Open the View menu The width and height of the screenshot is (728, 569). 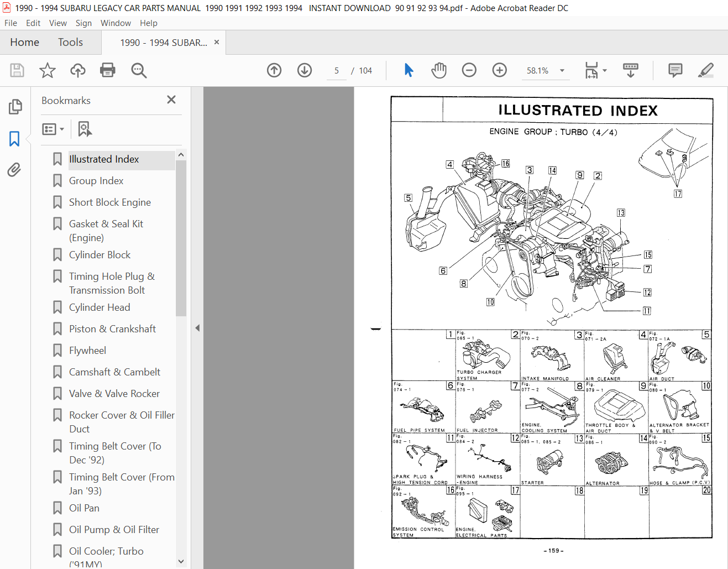point(58,23)
